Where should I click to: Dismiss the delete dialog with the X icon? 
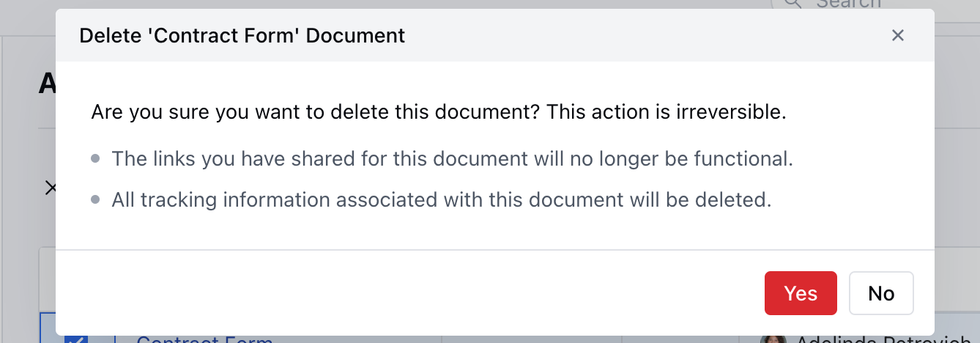[x=898, y=35]
